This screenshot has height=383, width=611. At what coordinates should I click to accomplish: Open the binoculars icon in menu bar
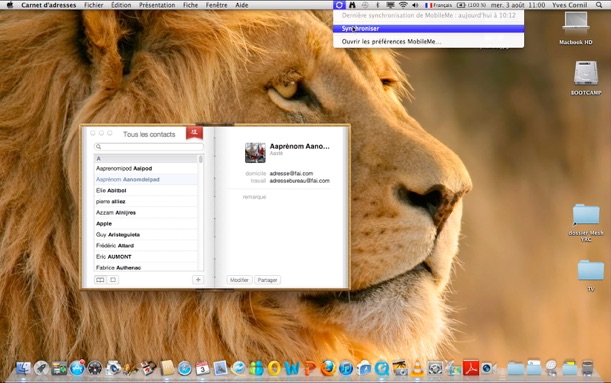(x=352, y=5)
